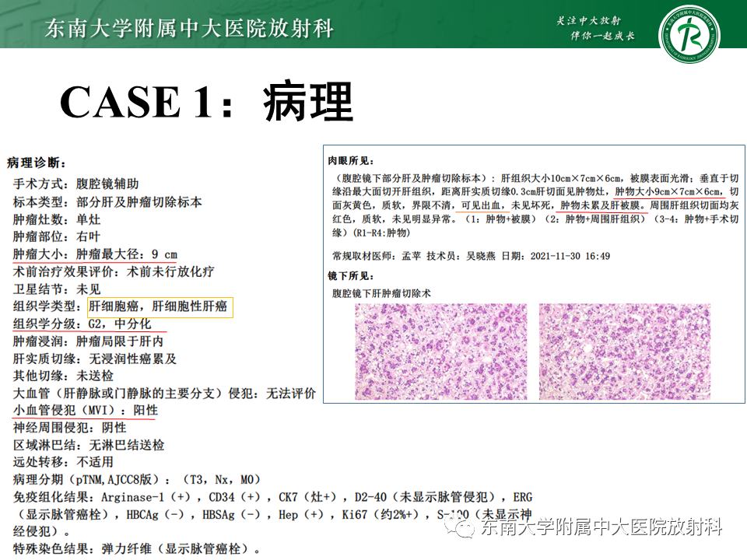Viewport: 747px width, 560px height.
Task: Select the line 神经周围侵犯：阴性
Action: click(69, 428)
